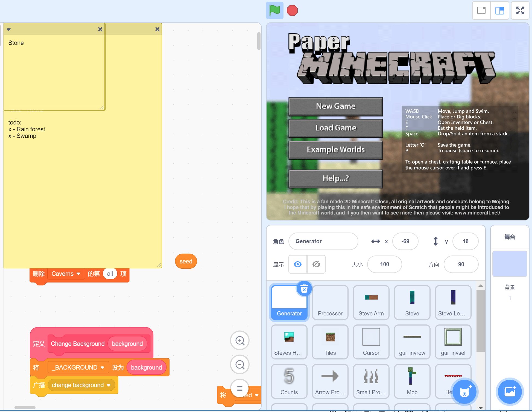Viewport: 532px width, 412px height.
Task: Select the Mob sprite
Action: [x=412, y=381]
